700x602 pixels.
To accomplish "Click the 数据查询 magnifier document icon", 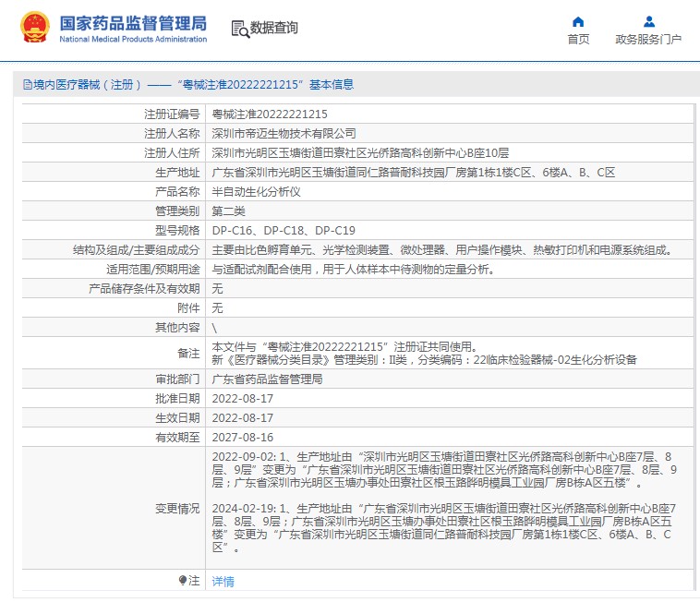I will coord(239,28).
